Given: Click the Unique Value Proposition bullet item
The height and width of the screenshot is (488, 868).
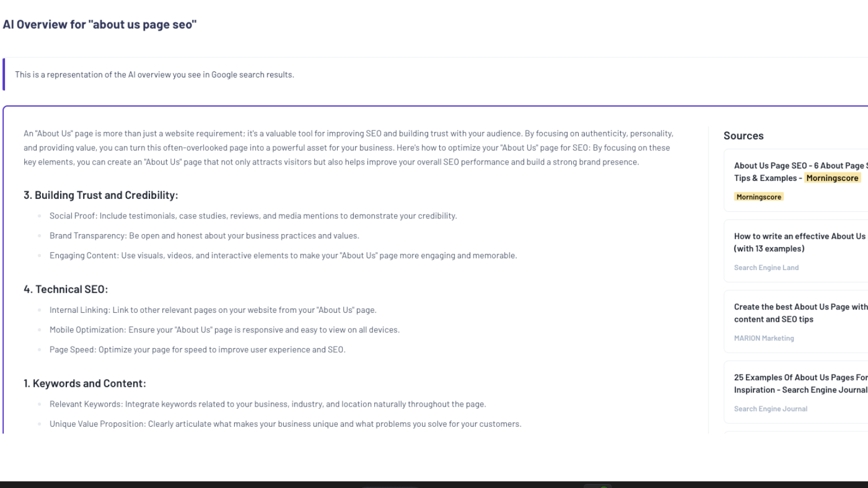Looking at the screenshot, I should (x=285, y=423).
